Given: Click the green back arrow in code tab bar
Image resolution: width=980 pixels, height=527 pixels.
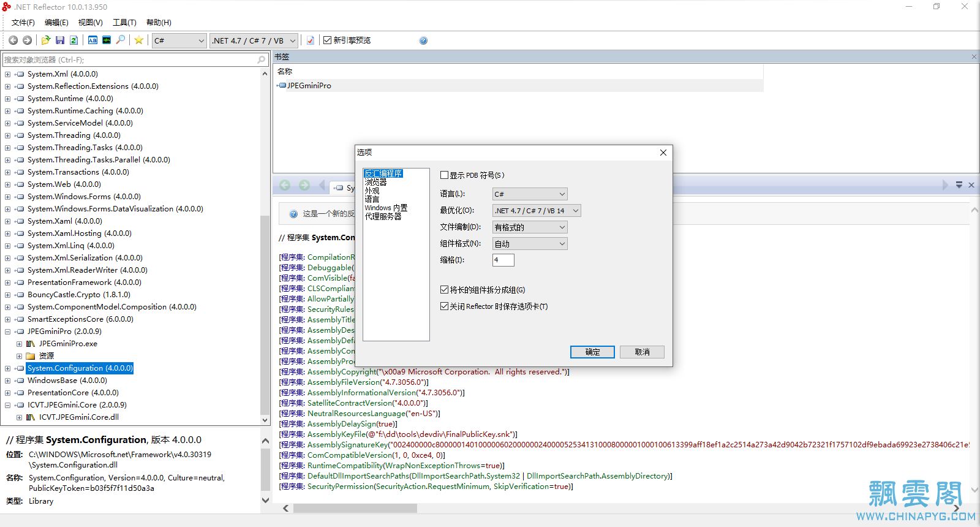Looking at the screenshot, I should coord(285,185).
